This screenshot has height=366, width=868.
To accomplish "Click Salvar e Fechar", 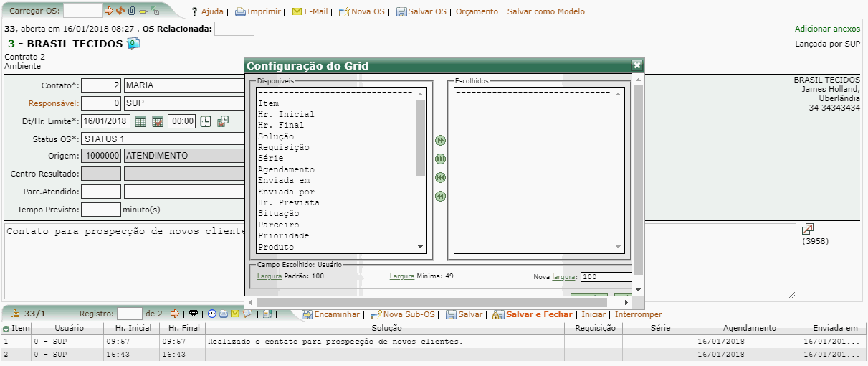I will (533, 314).
